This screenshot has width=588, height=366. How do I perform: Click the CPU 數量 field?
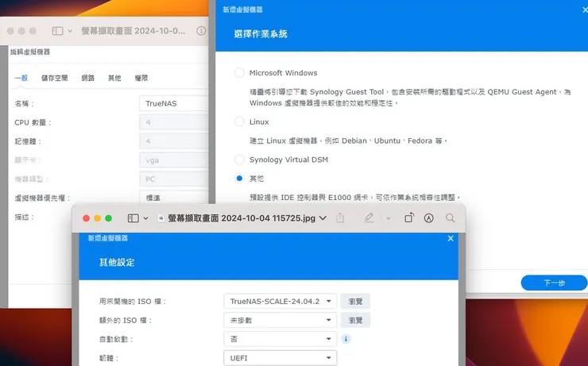click(x=174, y=122)
